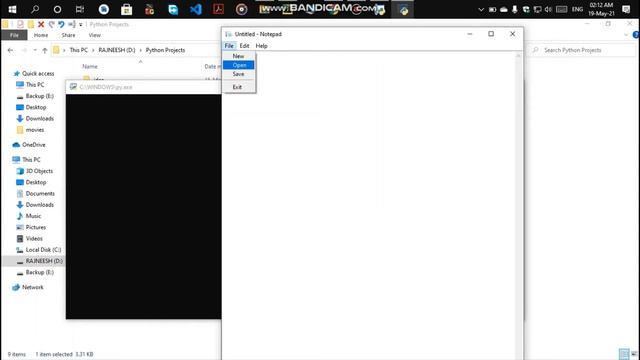Viewport: 640px width, 360px height.
Task: Sort files by the Name column header
Action: pos(90,66)
